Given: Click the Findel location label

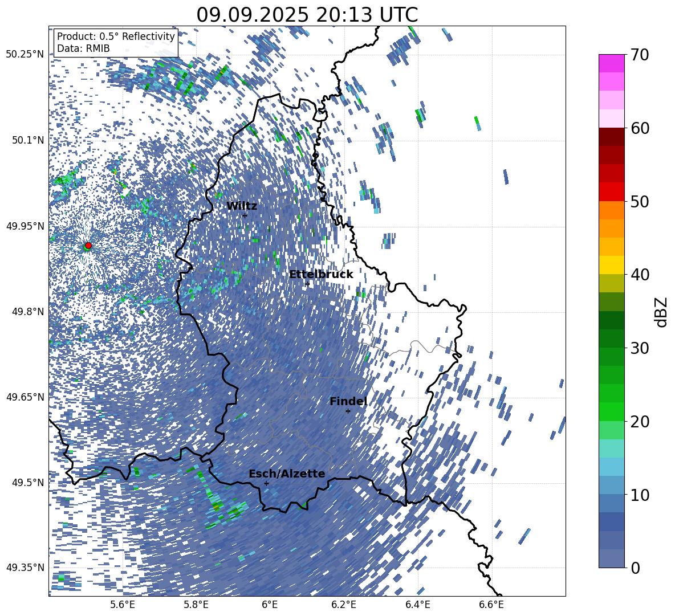Looking at the screenshot, I should (348, 401).
